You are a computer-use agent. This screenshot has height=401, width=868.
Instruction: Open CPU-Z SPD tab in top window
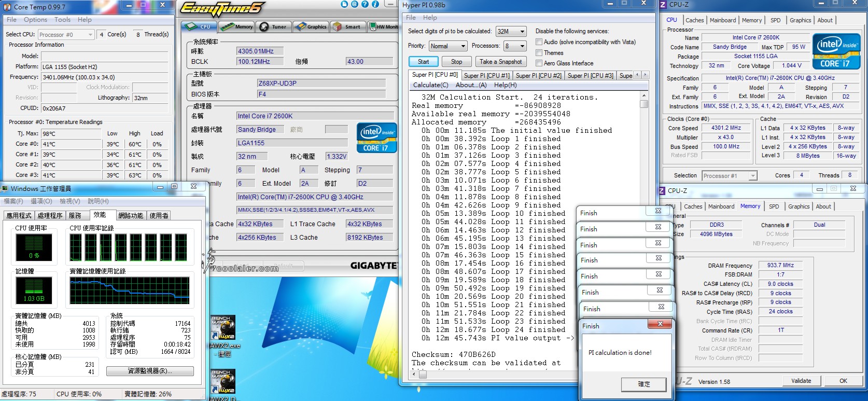[775, 20]
